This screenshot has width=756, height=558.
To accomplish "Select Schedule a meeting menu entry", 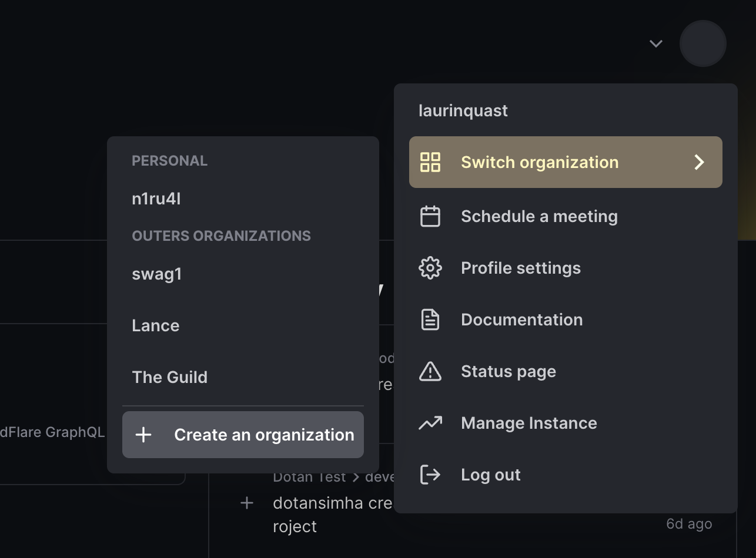I will 539,216.
